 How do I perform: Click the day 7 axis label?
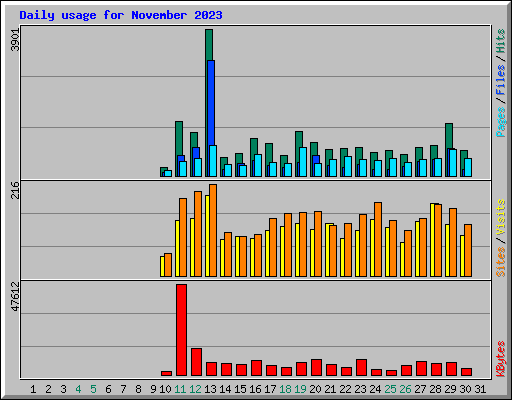click(x=123, y=389)
